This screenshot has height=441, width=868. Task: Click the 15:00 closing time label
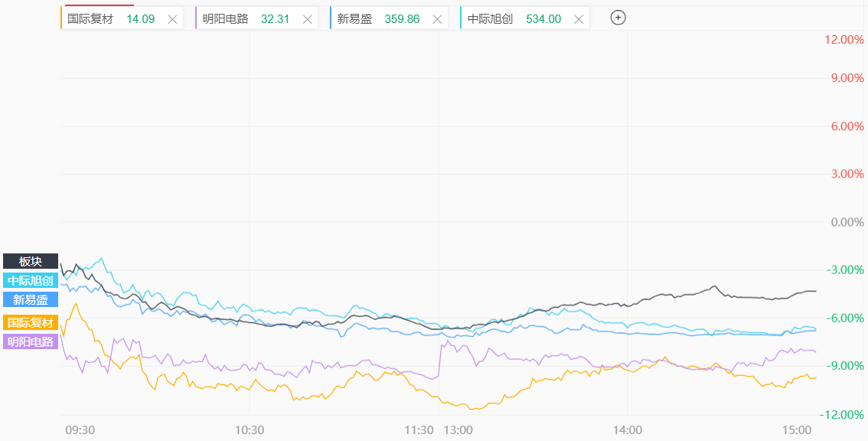pos(797,430)
